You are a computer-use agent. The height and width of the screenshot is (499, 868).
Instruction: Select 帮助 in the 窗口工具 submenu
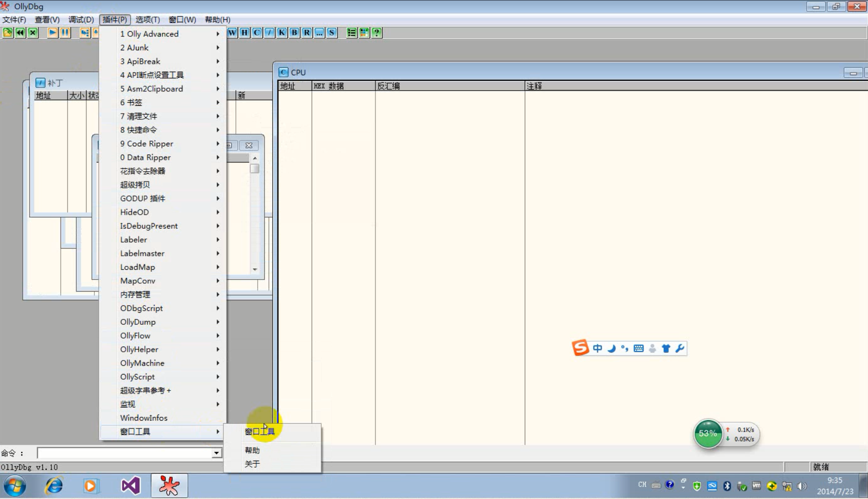coord(272,450)
